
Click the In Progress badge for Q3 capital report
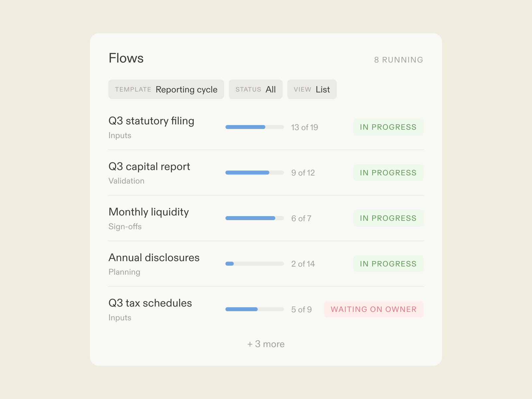click(388, 173)
